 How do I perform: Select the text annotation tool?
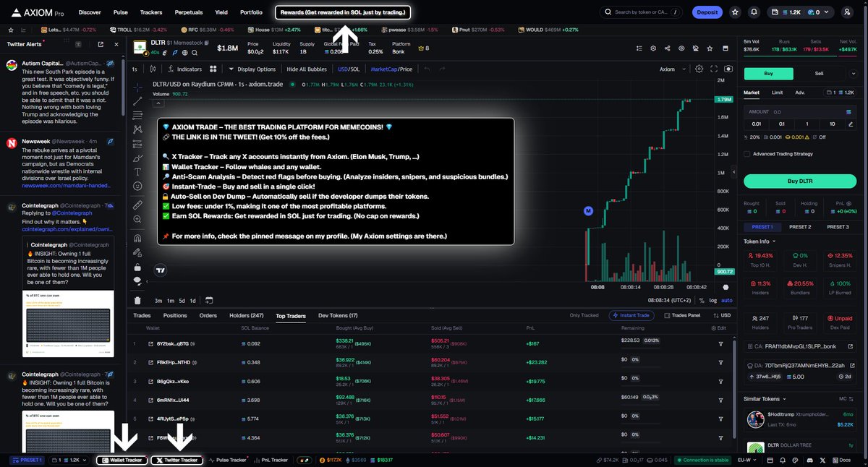click(x=137, y=171)
